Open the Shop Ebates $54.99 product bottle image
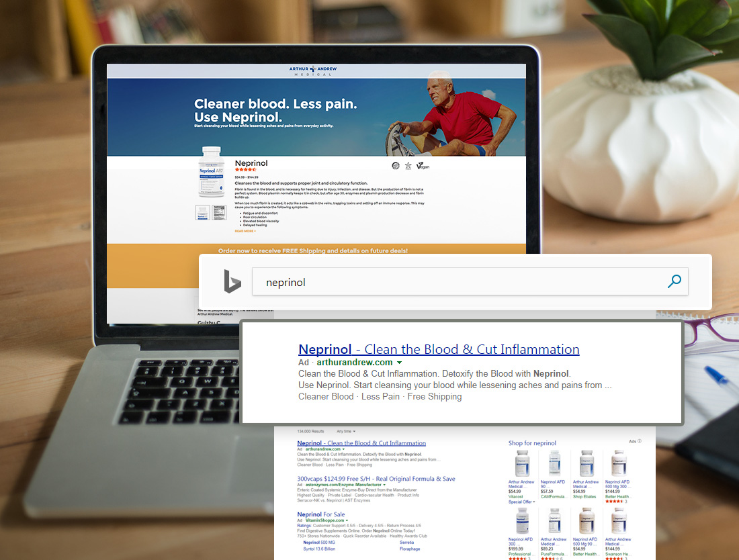Viewport: 739px width, 560px height. (586, 464)
